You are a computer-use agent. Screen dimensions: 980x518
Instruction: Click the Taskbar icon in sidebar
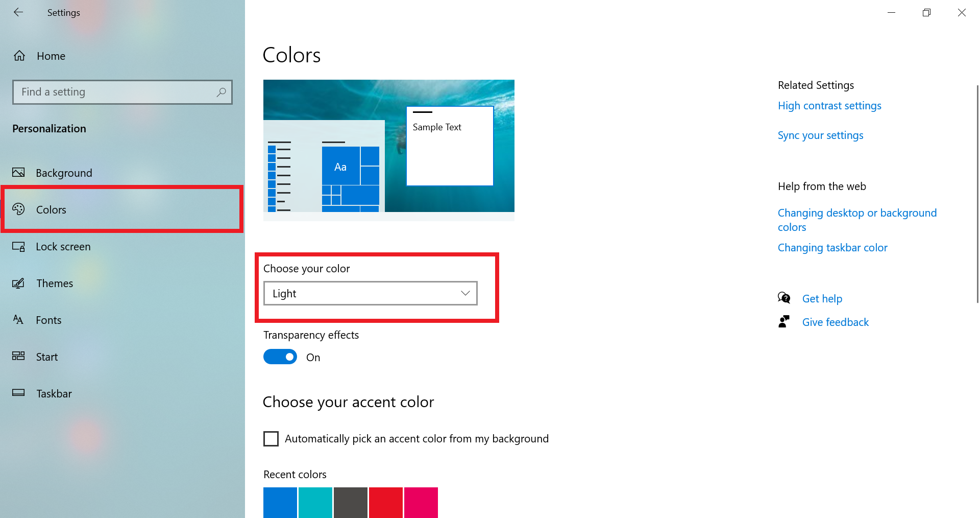click(18, 393)
